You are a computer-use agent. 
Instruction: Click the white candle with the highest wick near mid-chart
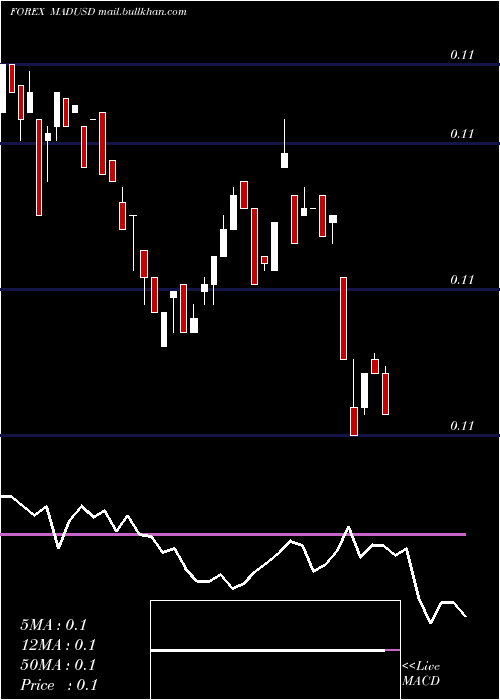coord(284,144)
